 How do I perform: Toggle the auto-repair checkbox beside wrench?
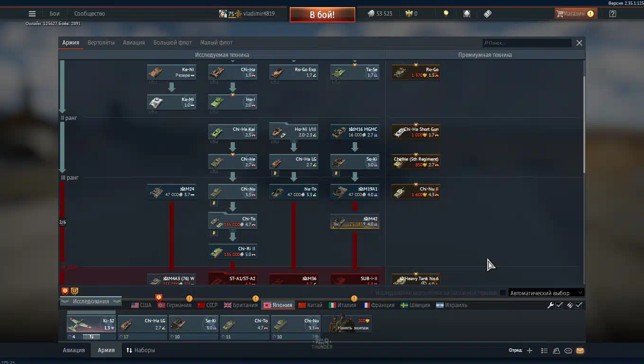pyautogui.click(x=559, y=305)
